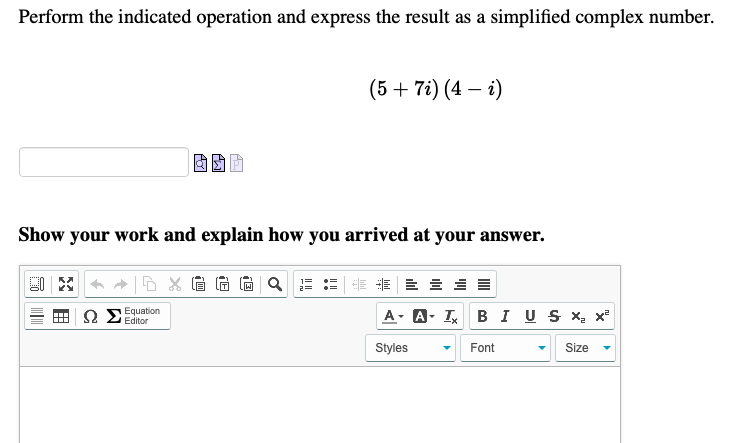Click Paste as plain text icon
Image resolution: width=745 pixels, height=443 pixels.
pyautogui.click(x=222, y=284)
